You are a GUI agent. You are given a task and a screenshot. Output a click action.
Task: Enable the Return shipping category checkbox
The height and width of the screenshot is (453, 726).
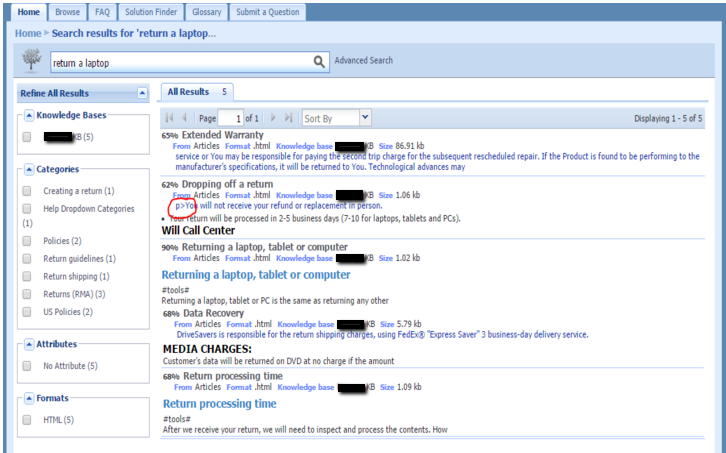[x=28, y=276]
